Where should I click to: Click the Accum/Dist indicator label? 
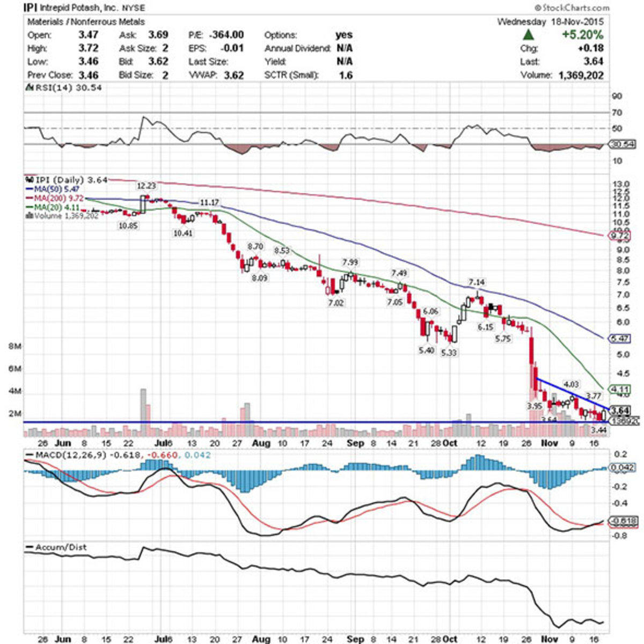(x=56, y=547)
